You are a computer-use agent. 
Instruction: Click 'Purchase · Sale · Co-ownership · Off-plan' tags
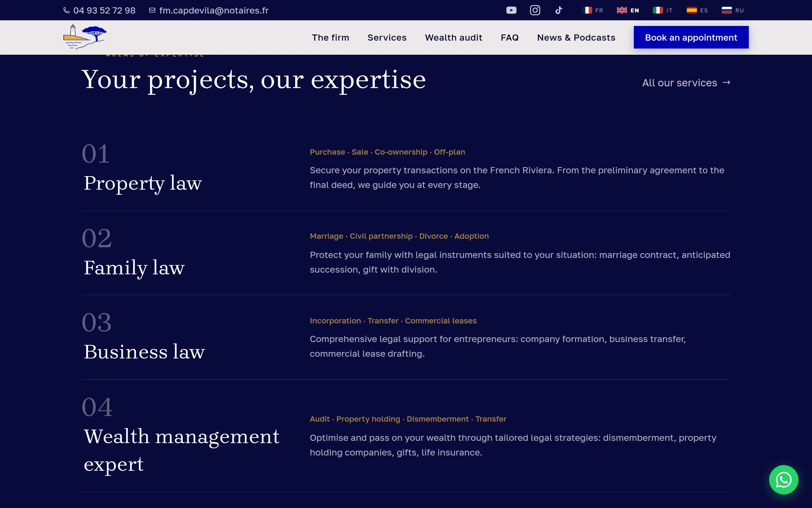pos(387,152)
